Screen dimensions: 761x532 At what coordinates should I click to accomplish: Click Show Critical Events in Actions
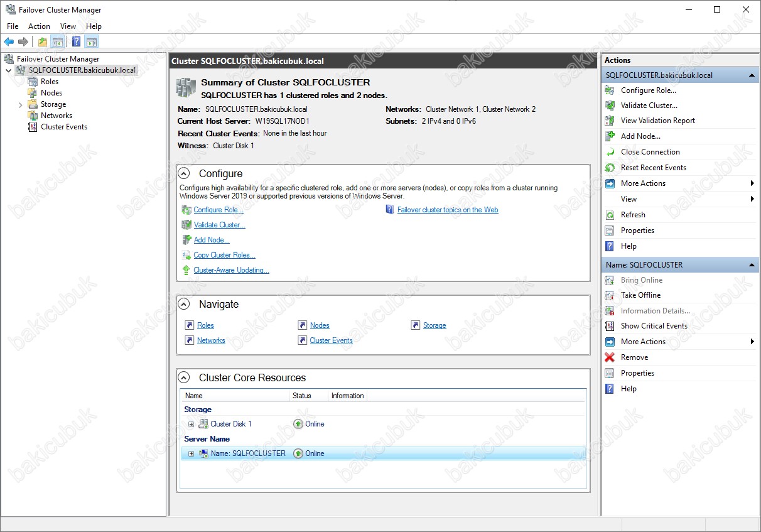click(x=654, y=326)
